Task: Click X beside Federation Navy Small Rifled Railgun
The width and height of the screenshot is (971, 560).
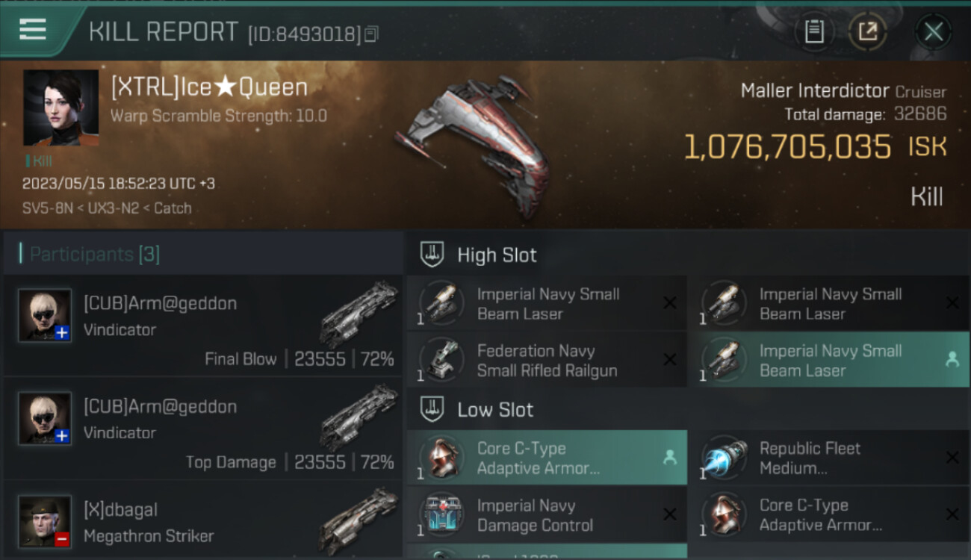Action: click(x=670, y=360)
